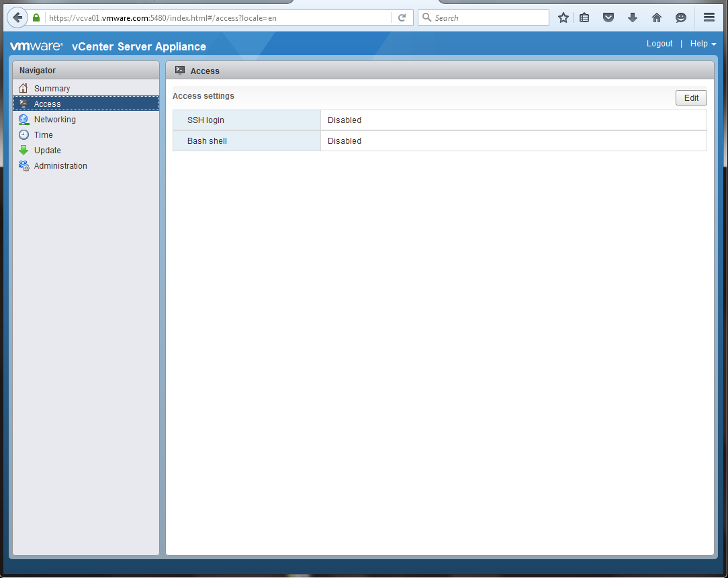728x578 pixels.
Task: Click the Access settings heading
Action: coord(203,95)
